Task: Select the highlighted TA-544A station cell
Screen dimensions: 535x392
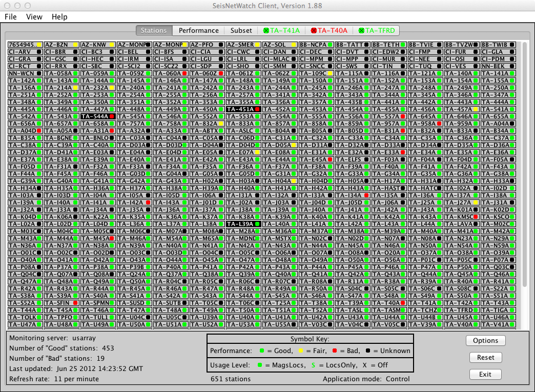Action: (97, 116)
